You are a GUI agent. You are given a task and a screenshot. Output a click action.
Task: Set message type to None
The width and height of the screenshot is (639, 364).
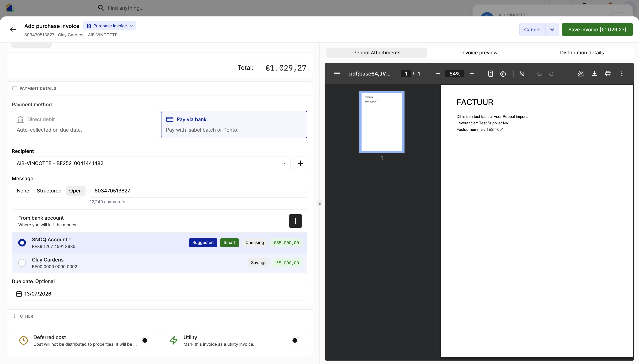(23, 191)
